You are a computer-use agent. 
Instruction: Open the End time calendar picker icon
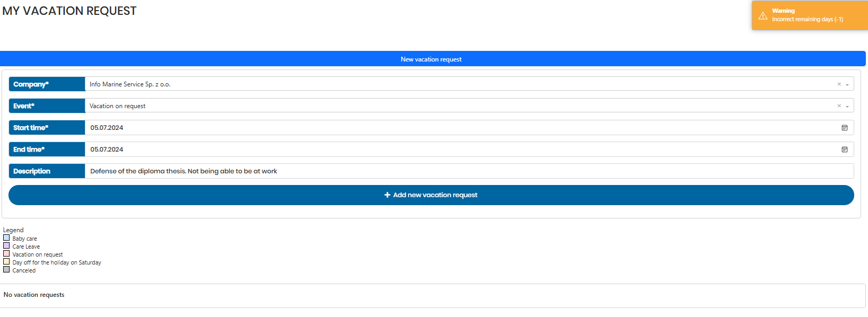(x=845, y=149)
